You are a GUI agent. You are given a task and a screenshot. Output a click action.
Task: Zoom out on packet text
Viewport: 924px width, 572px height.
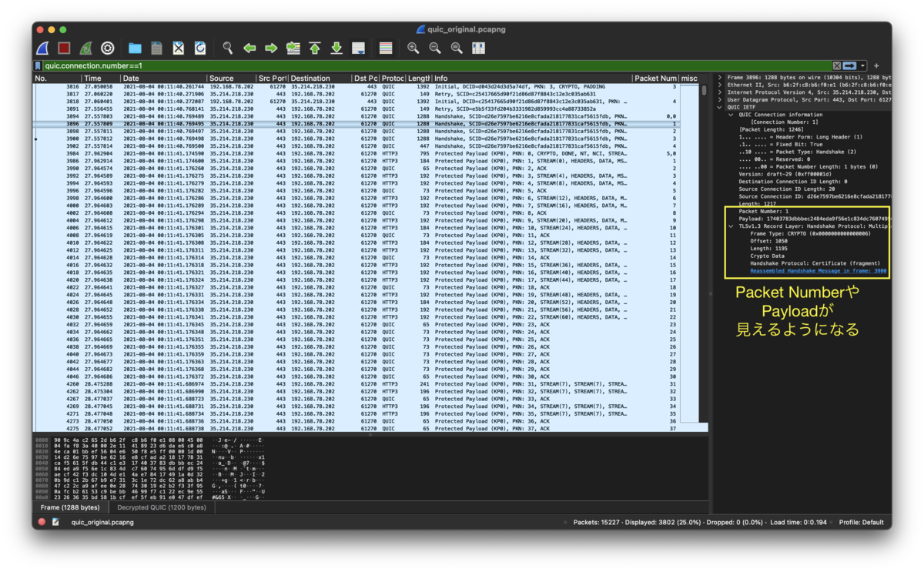(435, 49)
